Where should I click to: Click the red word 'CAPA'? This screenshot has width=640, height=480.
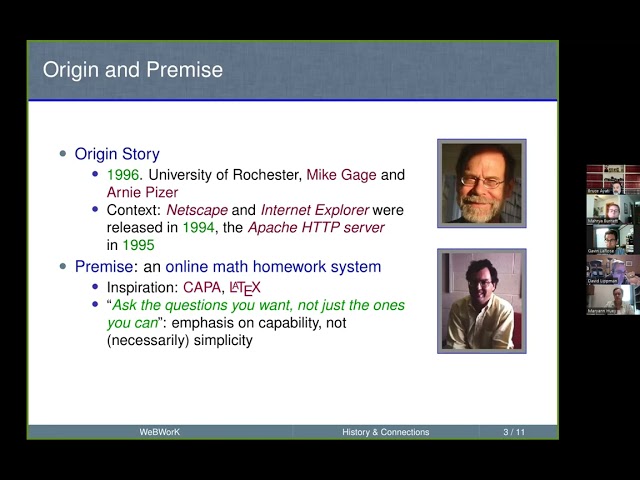202,287
